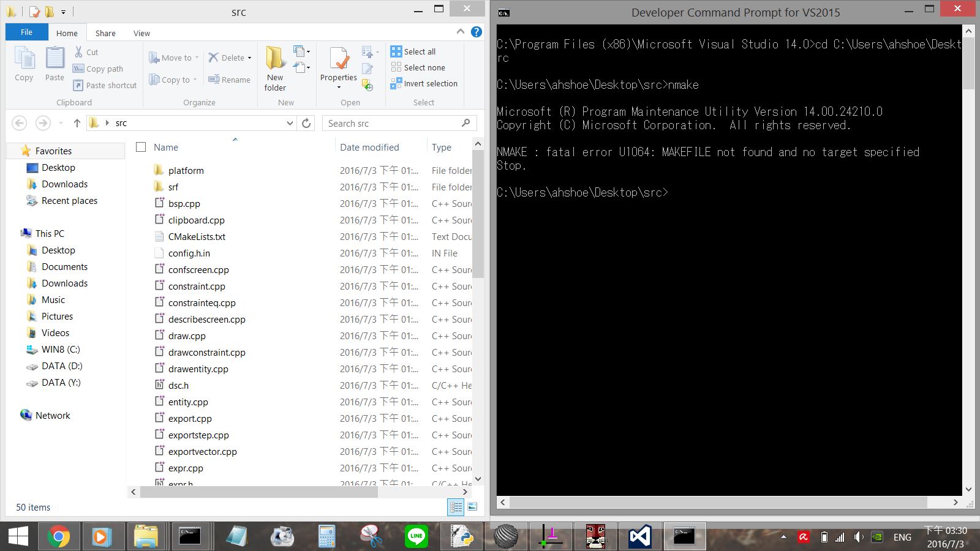Show hidden tray icons arrow

point(783,537)
